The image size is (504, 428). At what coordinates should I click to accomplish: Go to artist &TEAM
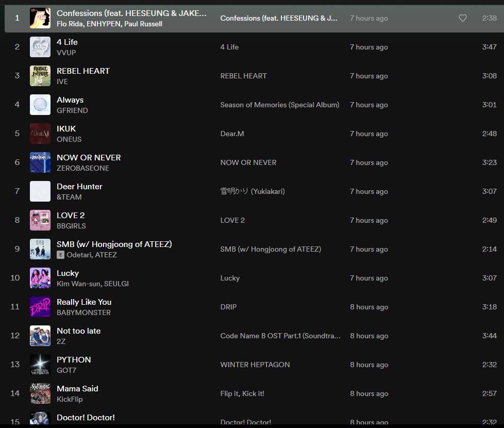tap(69, 197)
